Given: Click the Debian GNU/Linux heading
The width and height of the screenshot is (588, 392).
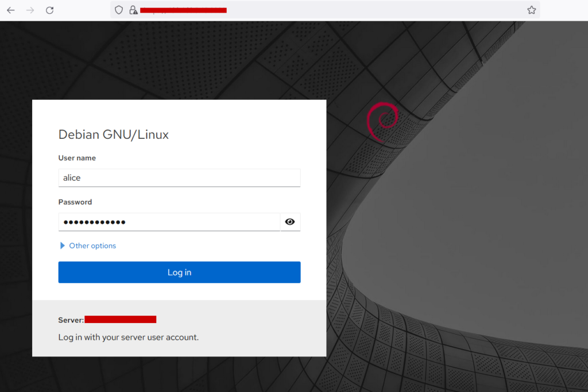Looking at the screenshot, I should (x=114, y=134).
